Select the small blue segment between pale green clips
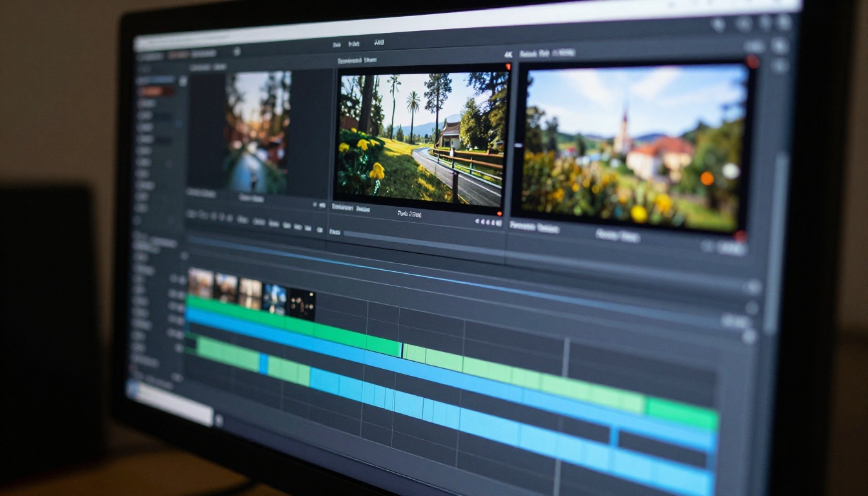The image size is (868, 496). point(263,364)
